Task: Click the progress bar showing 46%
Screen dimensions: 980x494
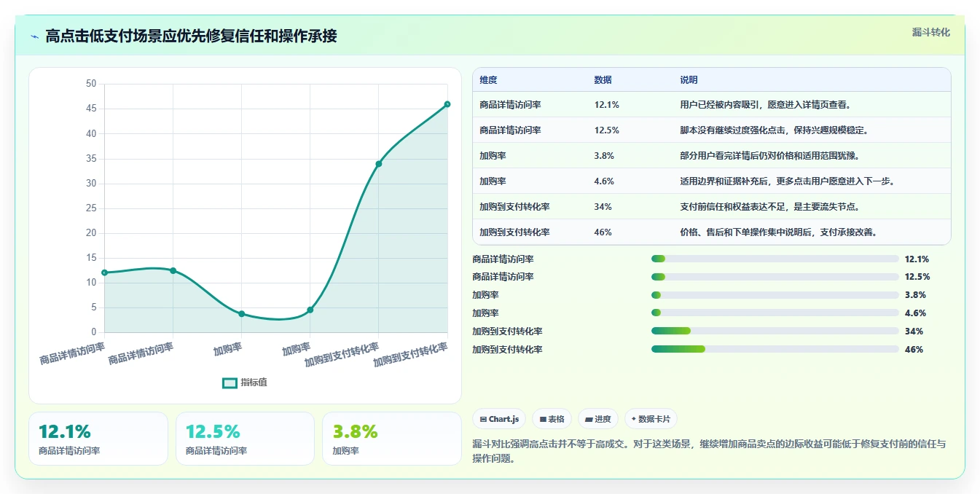Action: click(775, 349)
